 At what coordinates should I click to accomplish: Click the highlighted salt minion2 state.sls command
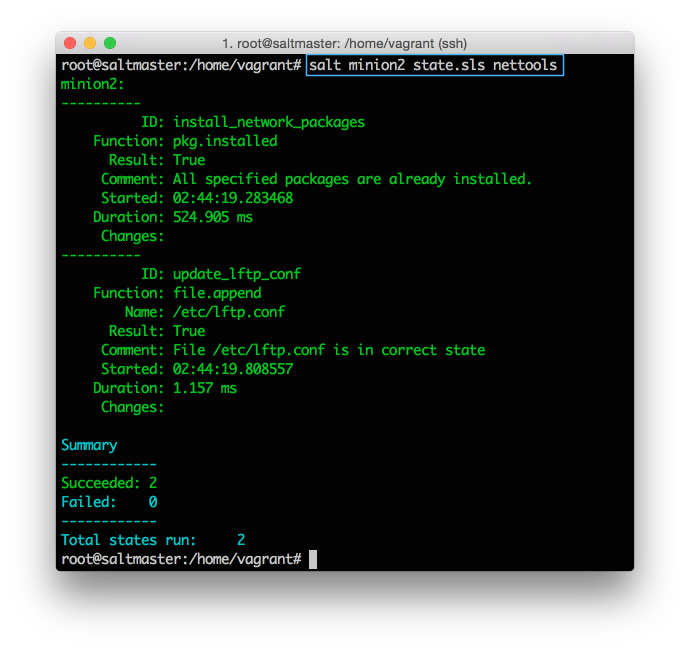pos(434,65)
